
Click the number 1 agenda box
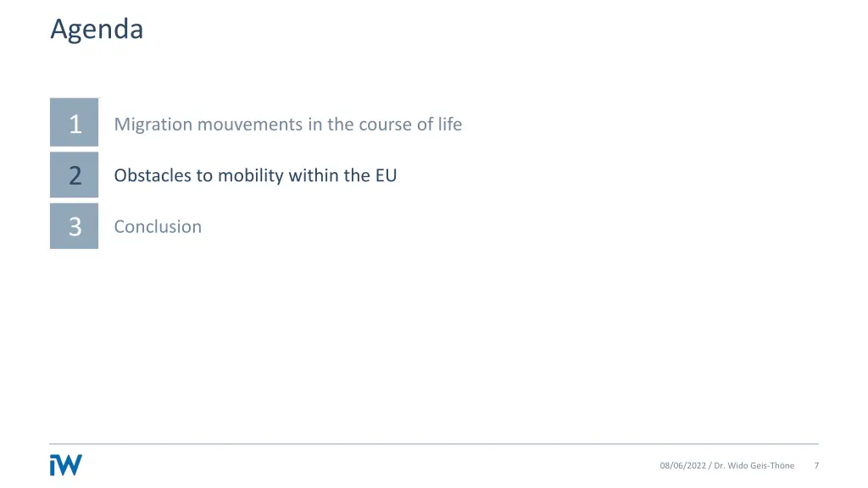point(75,122)
